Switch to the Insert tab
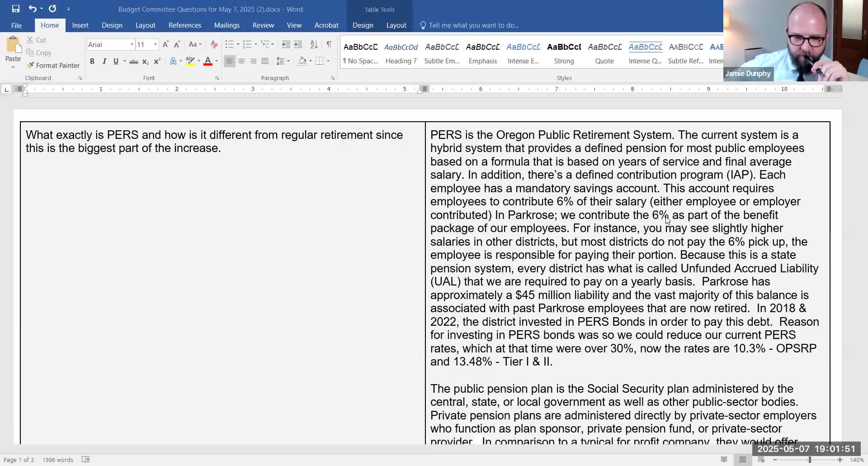 click(80, 25)
